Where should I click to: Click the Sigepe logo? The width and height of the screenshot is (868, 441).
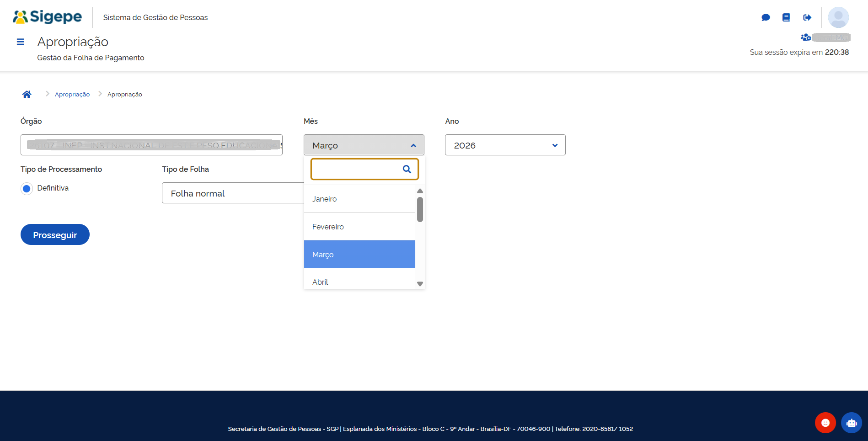[x=48, y=17]
